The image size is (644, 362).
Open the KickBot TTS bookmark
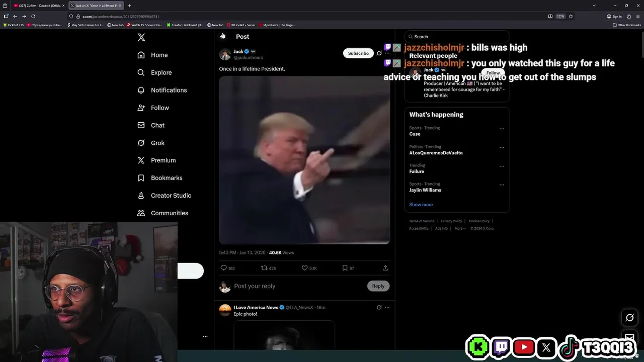13,25
